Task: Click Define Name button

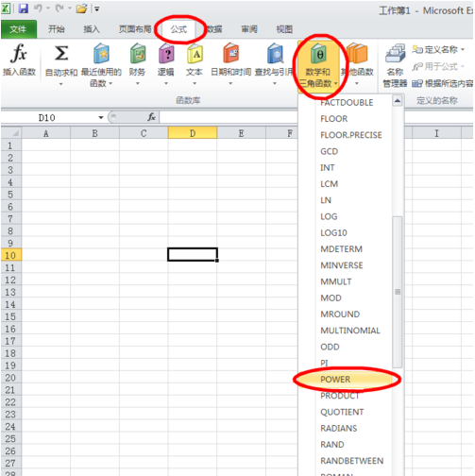Action: [438, 49]
